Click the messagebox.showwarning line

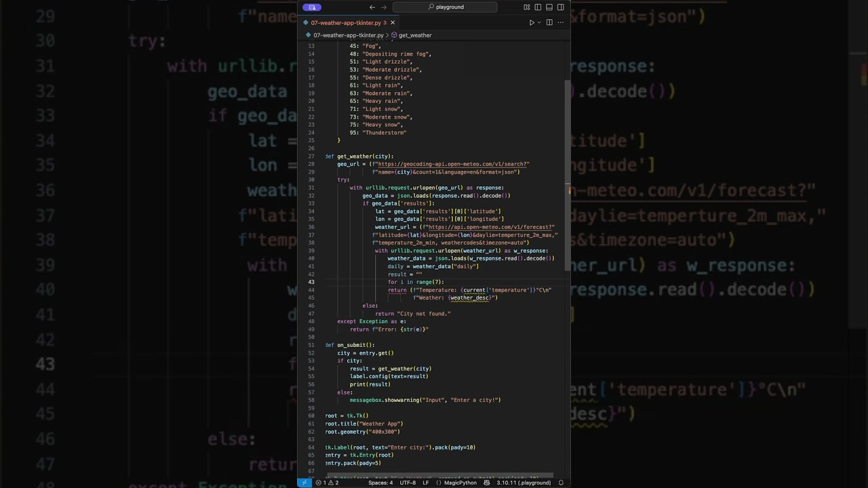pos(425,400)
